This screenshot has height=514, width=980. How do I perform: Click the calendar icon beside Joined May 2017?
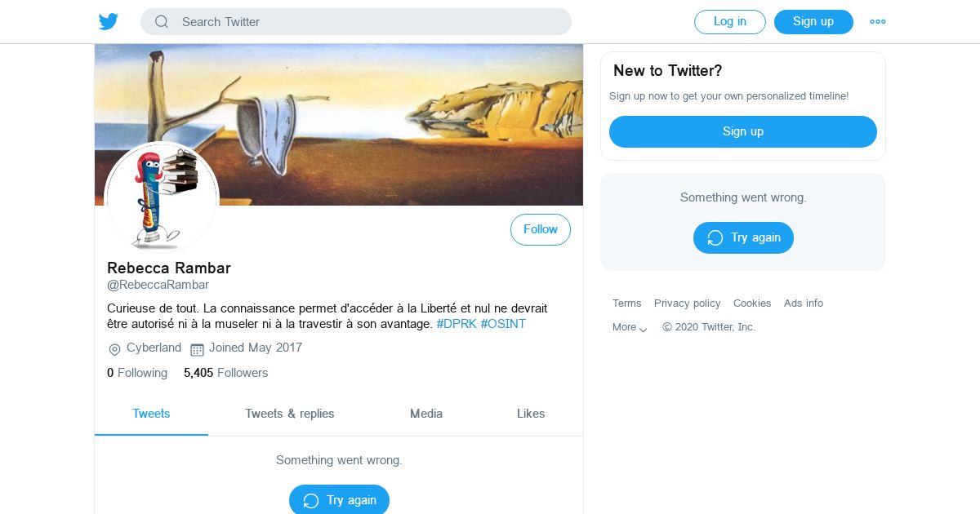[197, 349]
